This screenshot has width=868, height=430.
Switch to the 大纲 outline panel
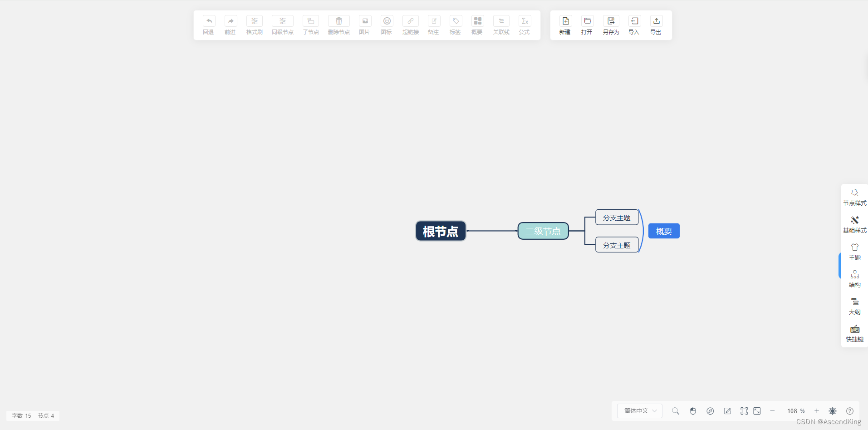point(854,306)
